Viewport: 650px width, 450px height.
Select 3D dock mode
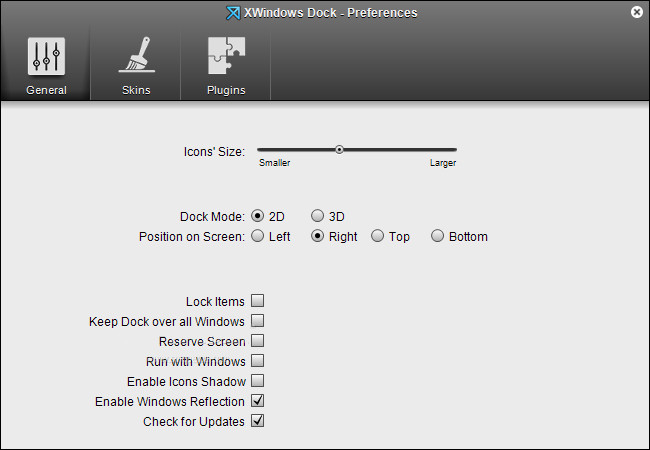tap(318, 216)
